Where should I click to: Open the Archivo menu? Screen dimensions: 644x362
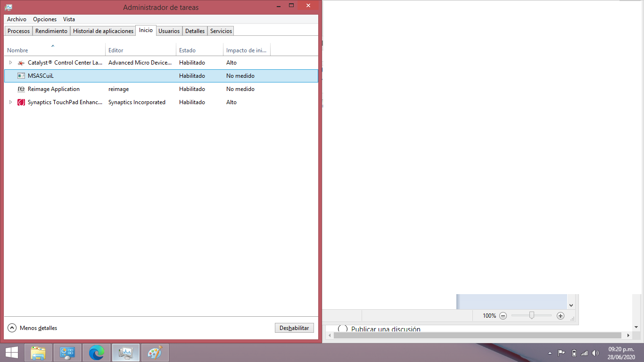(17, 19)
